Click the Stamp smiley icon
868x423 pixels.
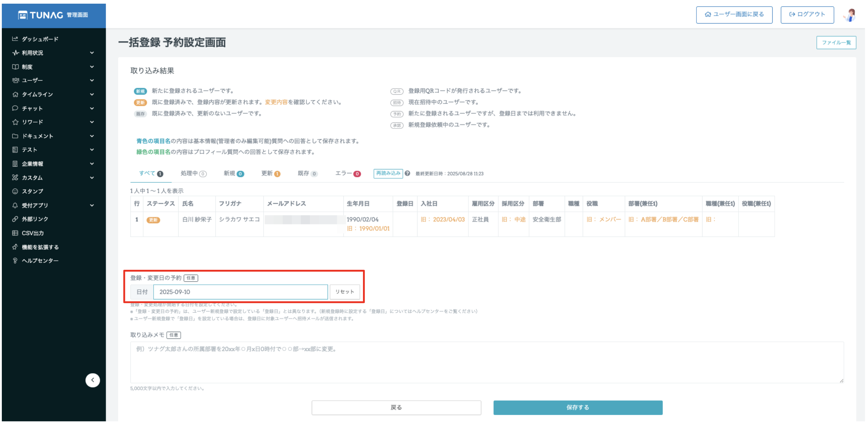coord(15,191)
